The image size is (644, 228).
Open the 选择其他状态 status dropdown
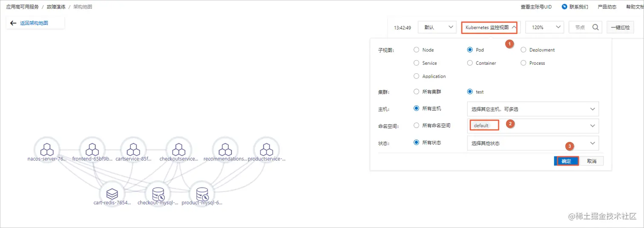533,143
